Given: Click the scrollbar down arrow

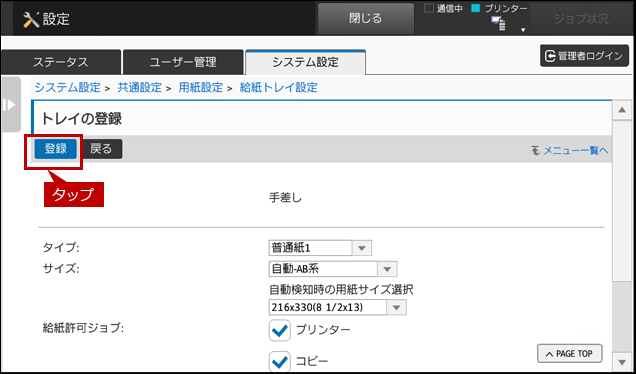Looking at the screenshot, I should tap(621, 361).
